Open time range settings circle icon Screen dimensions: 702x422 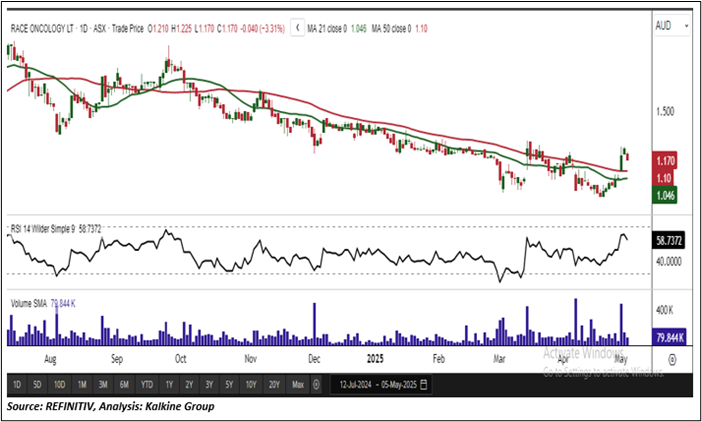[317, 384]
